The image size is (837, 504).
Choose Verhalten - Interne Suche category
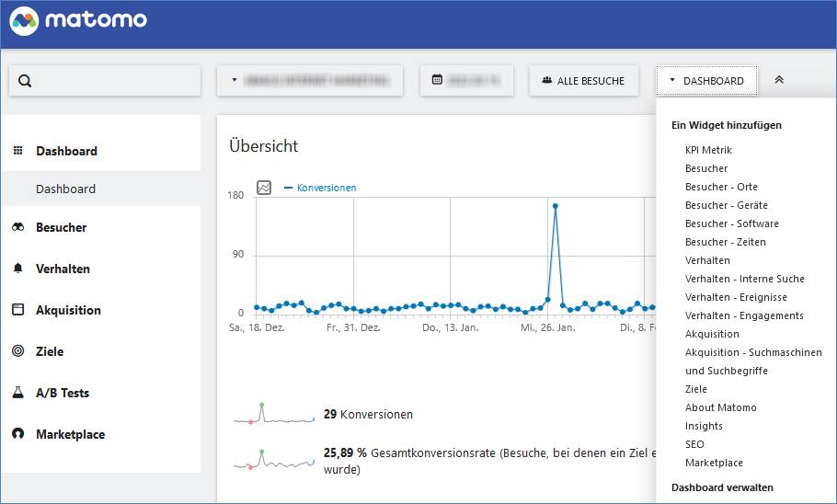745,279
